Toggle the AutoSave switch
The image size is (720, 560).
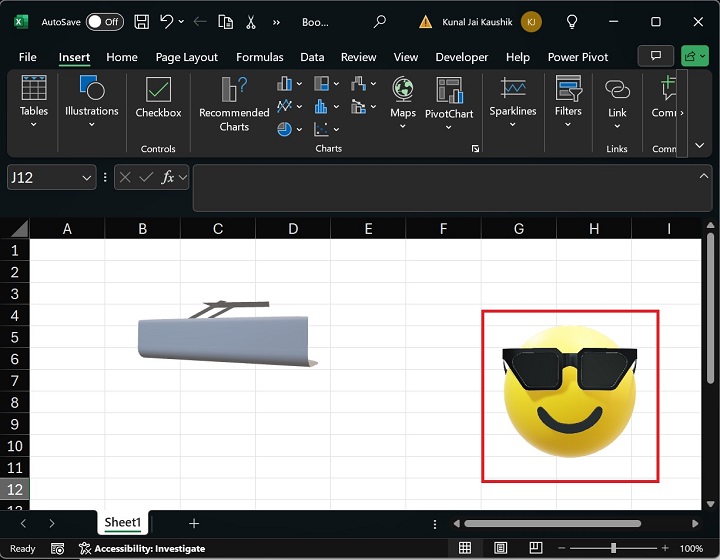[104, 21]
